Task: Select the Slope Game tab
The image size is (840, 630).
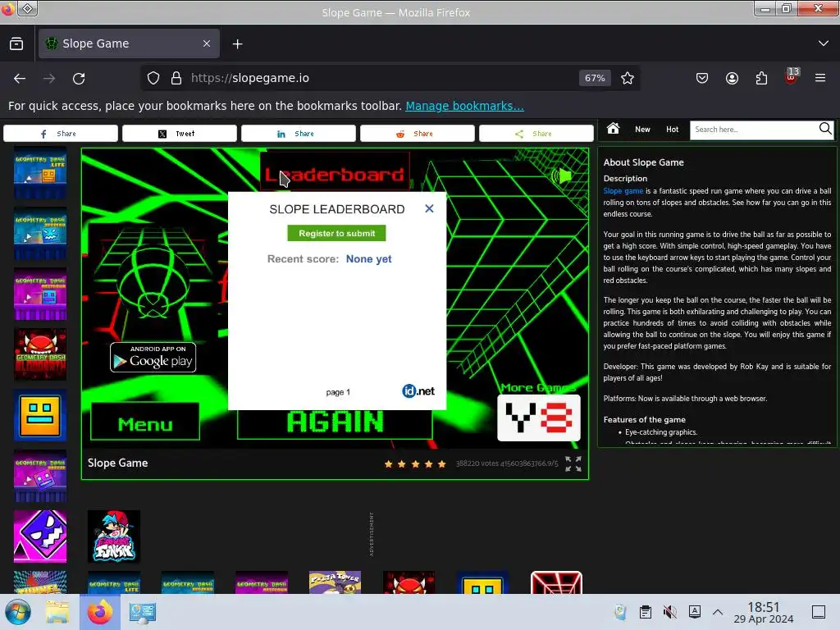Action: (x=129, y=43)
